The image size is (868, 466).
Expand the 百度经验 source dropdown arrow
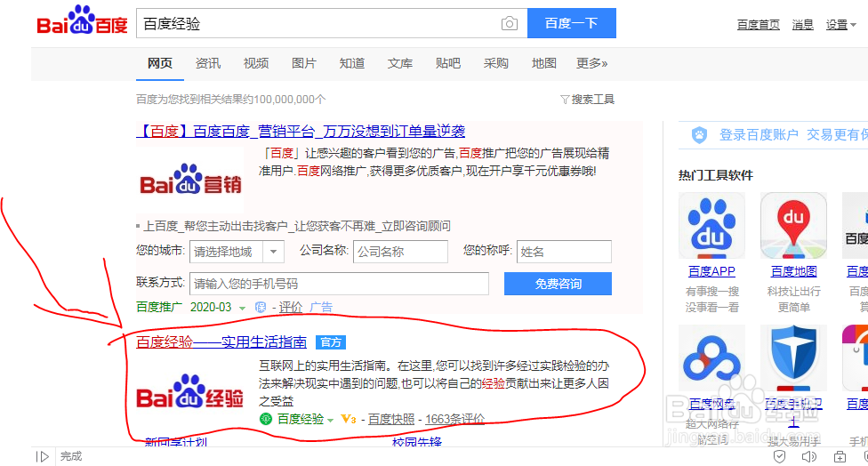coord(331,420)
